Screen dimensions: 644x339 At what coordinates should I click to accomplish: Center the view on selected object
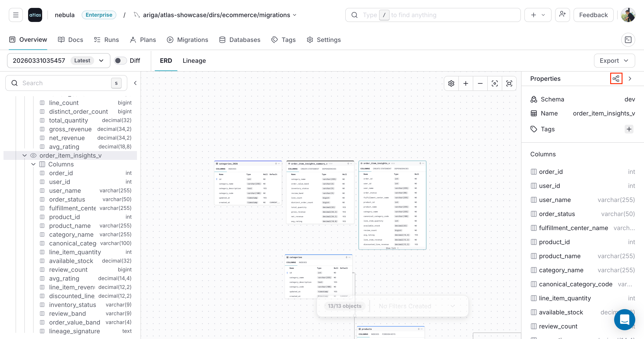pos(495,83)
